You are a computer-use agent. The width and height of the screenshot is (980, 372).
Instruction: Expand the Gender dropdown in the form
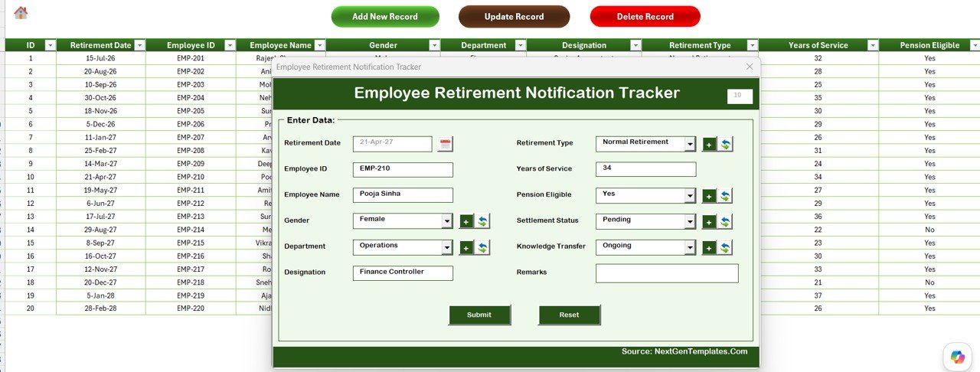point(447,221)
